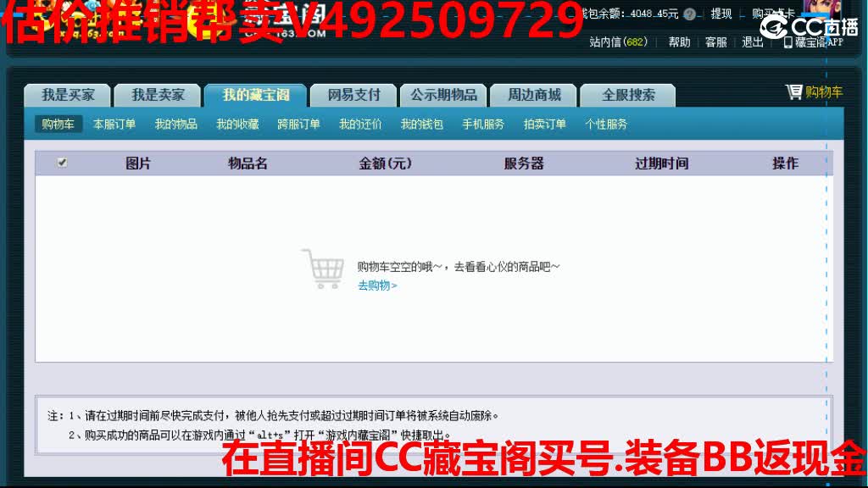Open the 购物车 link at top right
This screenshot has height=488, width=868.
[x=824, y=92]
